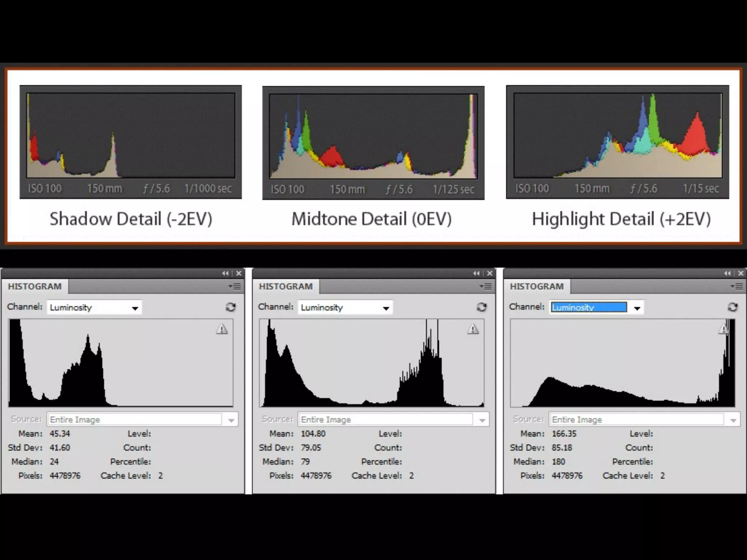The image size is (747, 560).
Task: Click the Shadow Detail (-2EV) histogram image
Action: (x=131, y=142)
